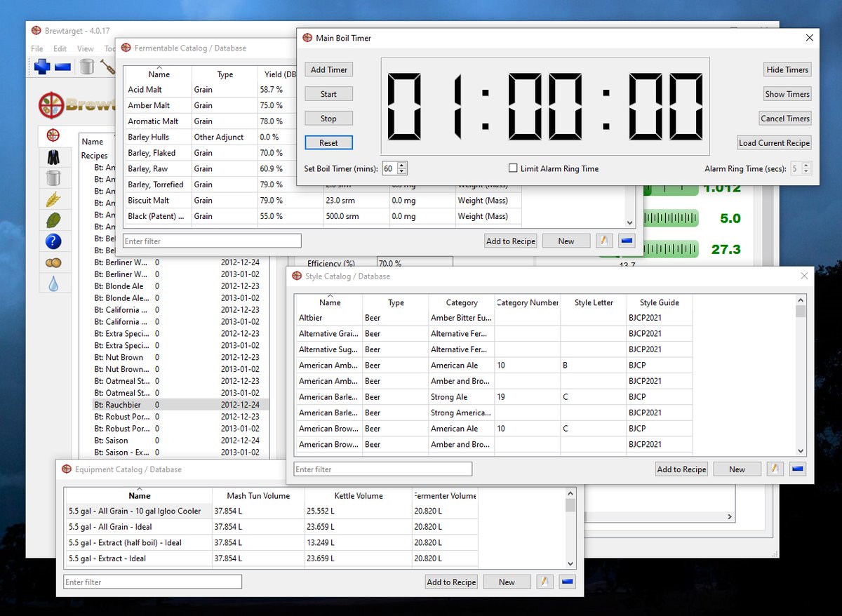Click Add to Recipe in Style Catalog
Screen dimensions: 842x616
[682, 469]
